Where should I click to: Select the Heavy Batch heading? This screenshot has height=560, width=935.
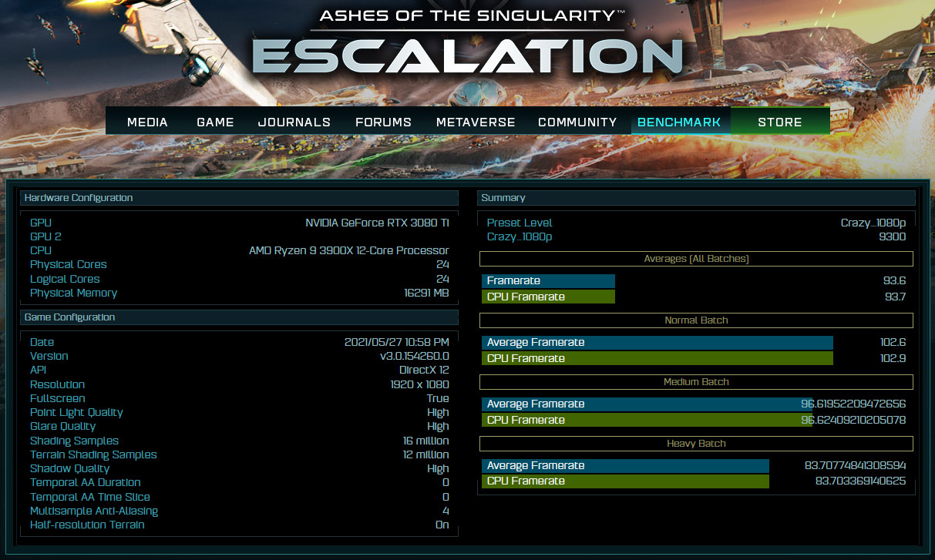696,444
